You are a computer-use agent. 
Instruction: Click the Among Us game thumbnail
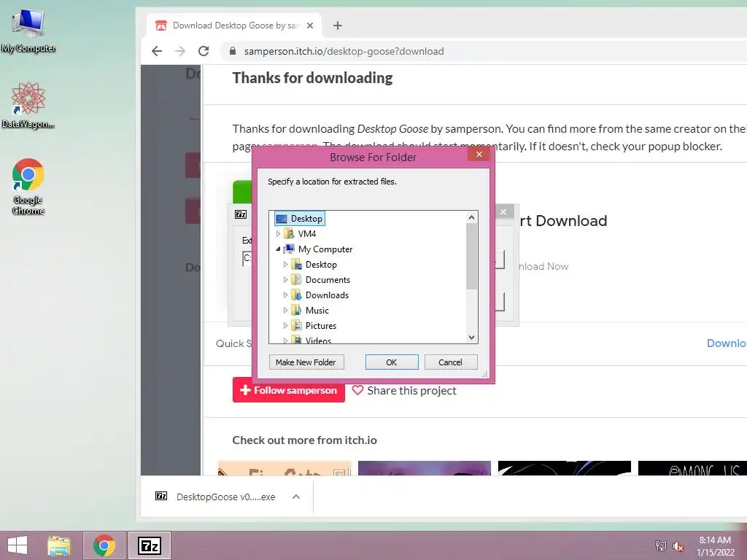692,468
